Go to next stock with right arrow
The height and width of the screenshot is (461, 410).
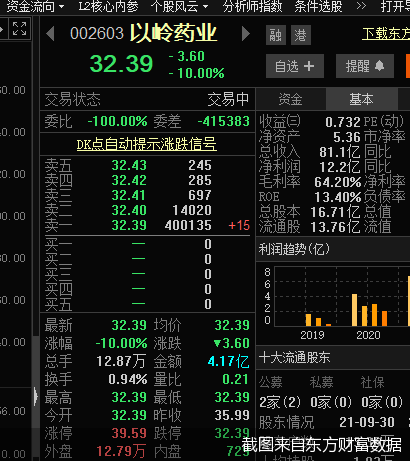[246, 34]
